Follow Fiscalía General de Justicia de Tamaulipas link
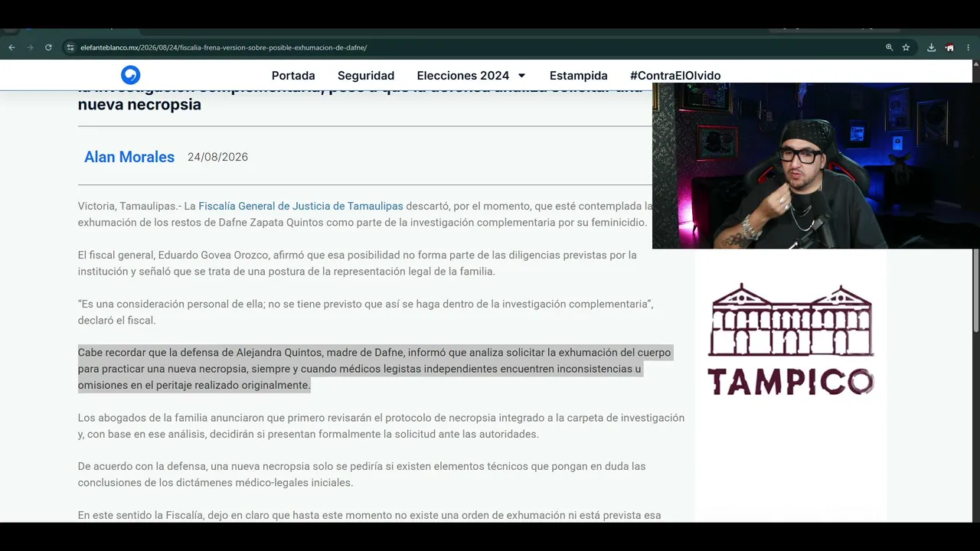Viewport: 980px width, 551px height. [x=301, y=206]
